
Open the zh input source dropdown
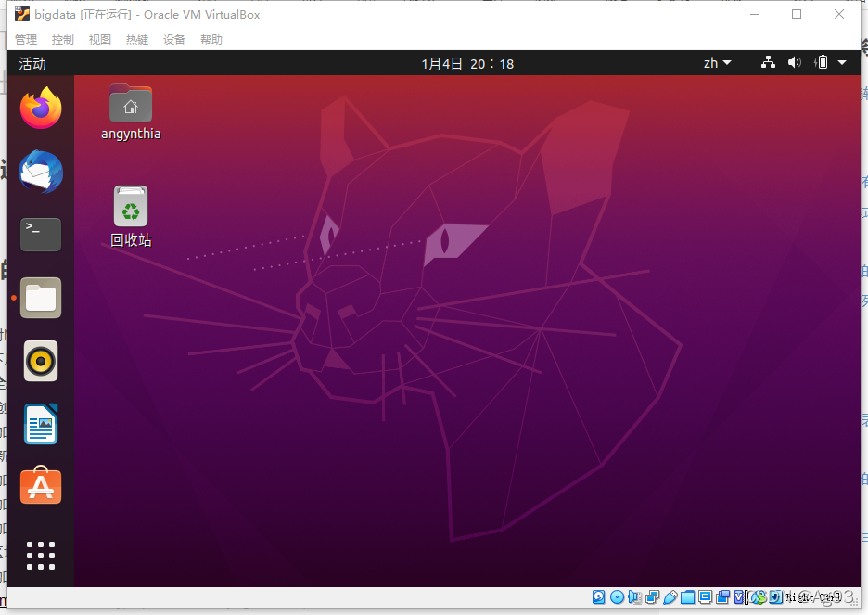718,62
